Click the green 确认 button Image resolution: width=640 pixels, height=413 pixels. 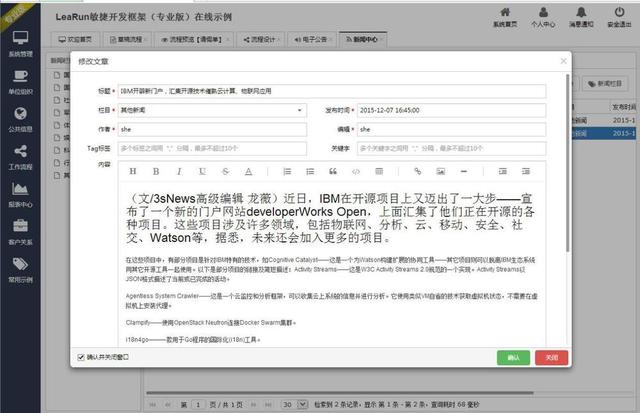[x=513, y=357]
